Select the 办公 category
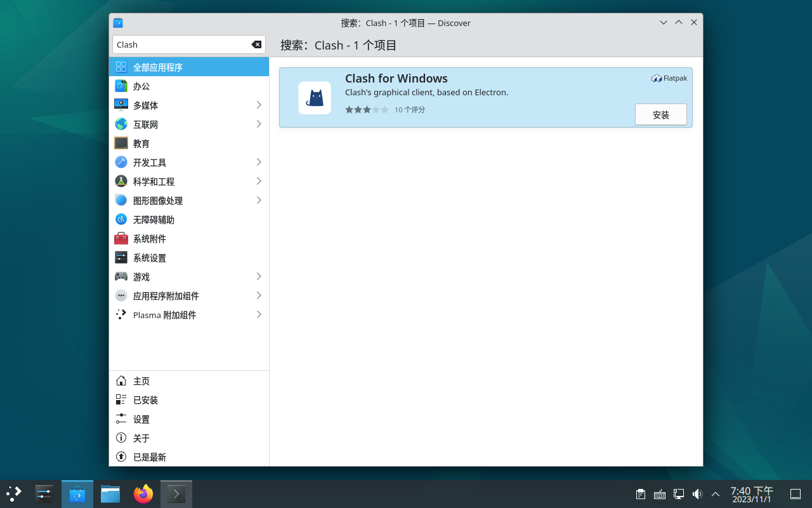Screen dimensions: 812x508 coord(141,86)
